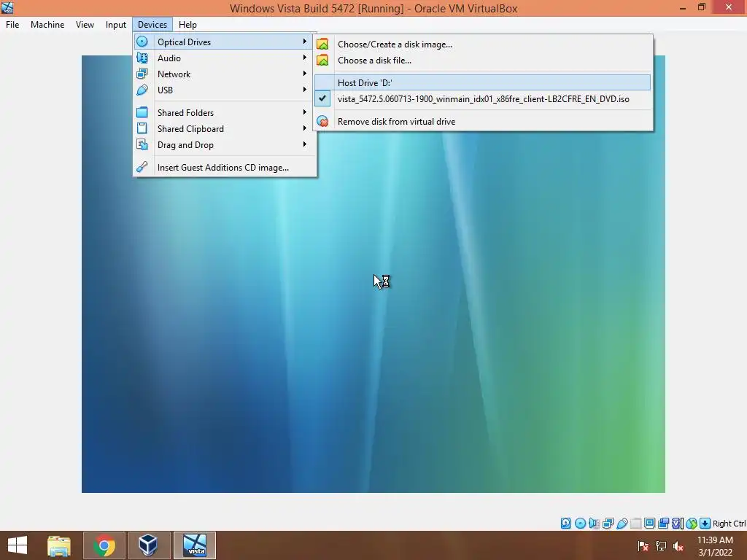Click the Drag and Drop icon in Devices menu
Screen dimensions: 747x560
[142, 145]
